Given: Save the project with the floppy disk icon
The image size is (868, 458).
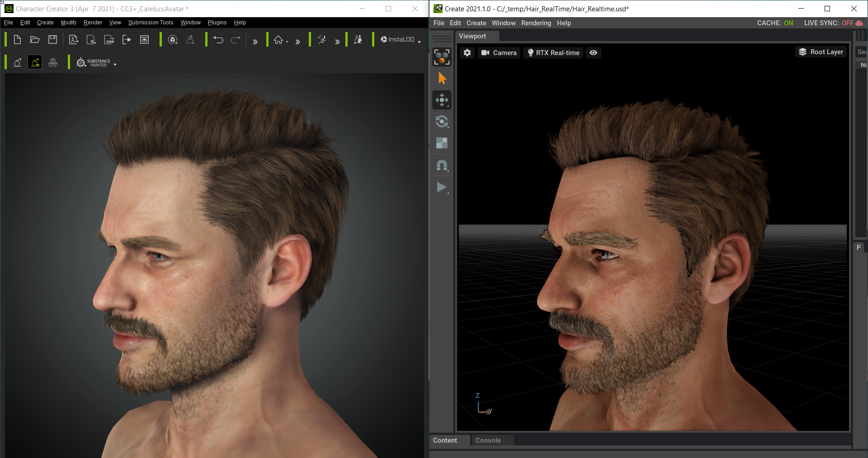Looking at the screenshot, I should point(52,40).
